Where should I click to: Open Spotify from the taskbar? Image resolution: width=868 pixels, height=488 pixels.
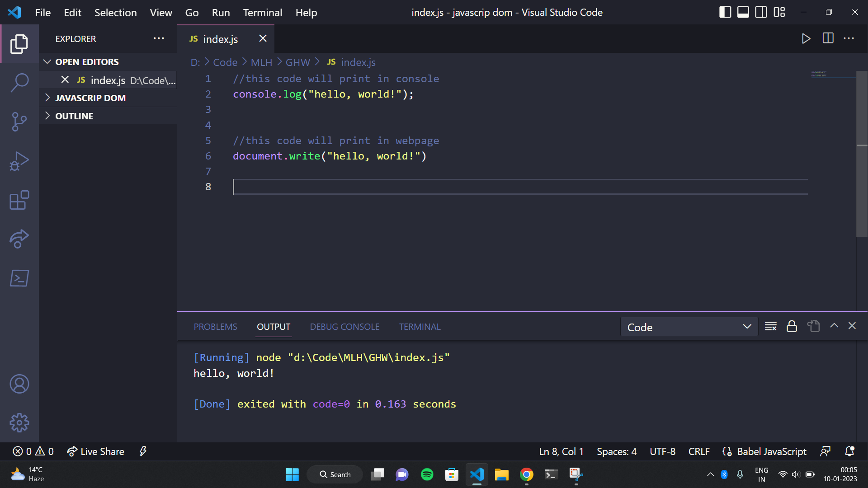point(427,474)
